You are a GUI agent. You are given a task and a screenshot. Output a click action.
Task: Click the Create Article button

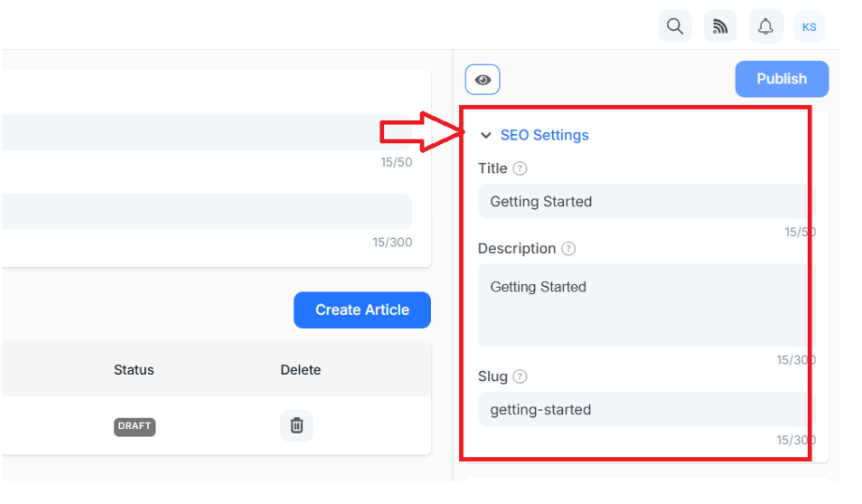[x=363, y=310]
